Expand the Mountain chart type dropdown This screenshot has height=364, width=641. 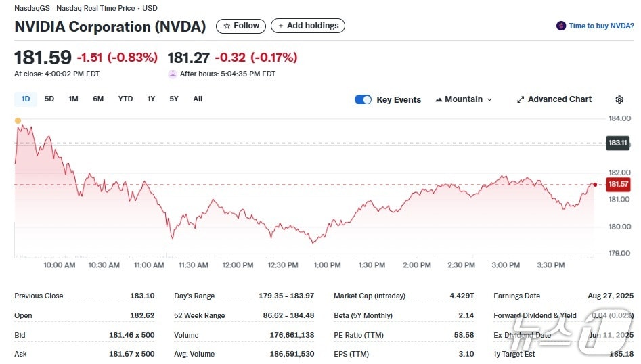[x=464, y=99]
